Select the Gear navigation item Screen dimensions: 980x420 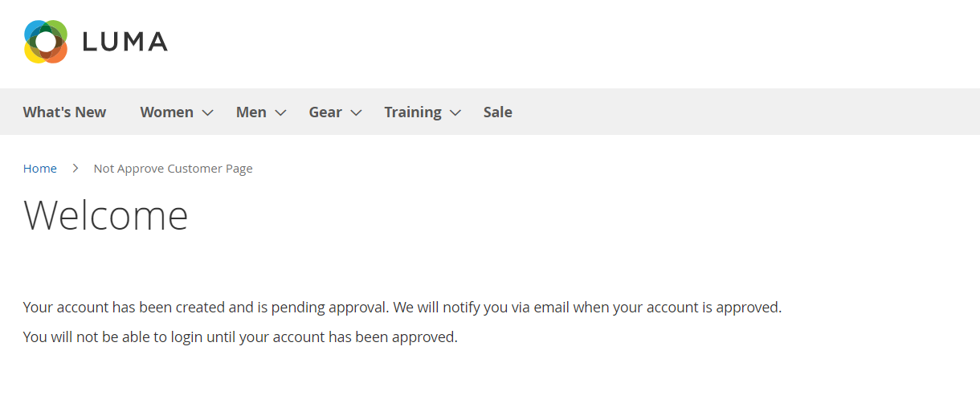pos(325,112)
